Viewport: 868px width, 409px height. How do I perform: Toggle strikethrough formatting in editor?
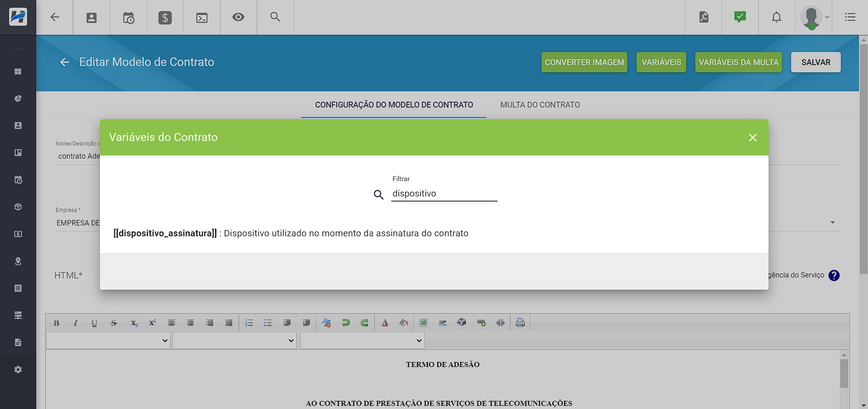(x=114, y=323)
